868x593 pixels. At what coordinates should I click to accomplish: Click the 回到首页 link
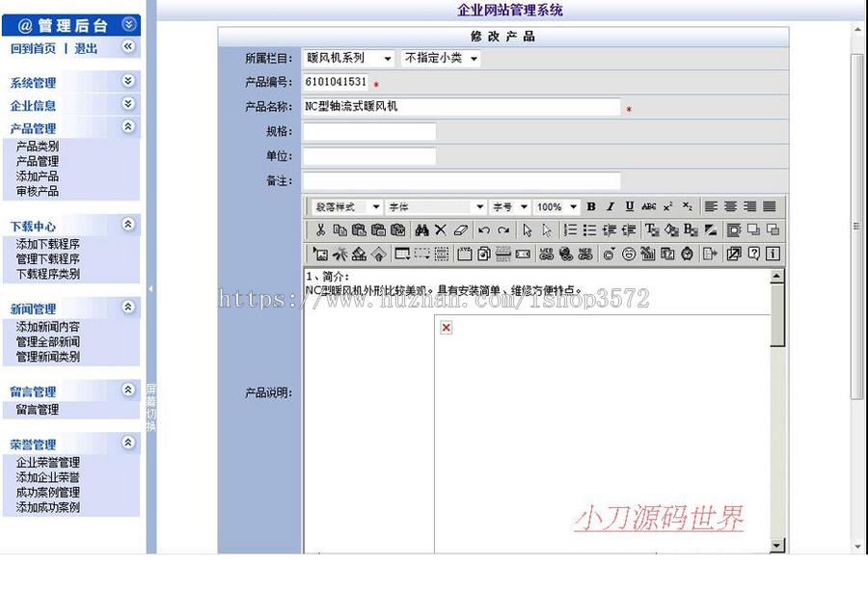click(x=33, y=49)
